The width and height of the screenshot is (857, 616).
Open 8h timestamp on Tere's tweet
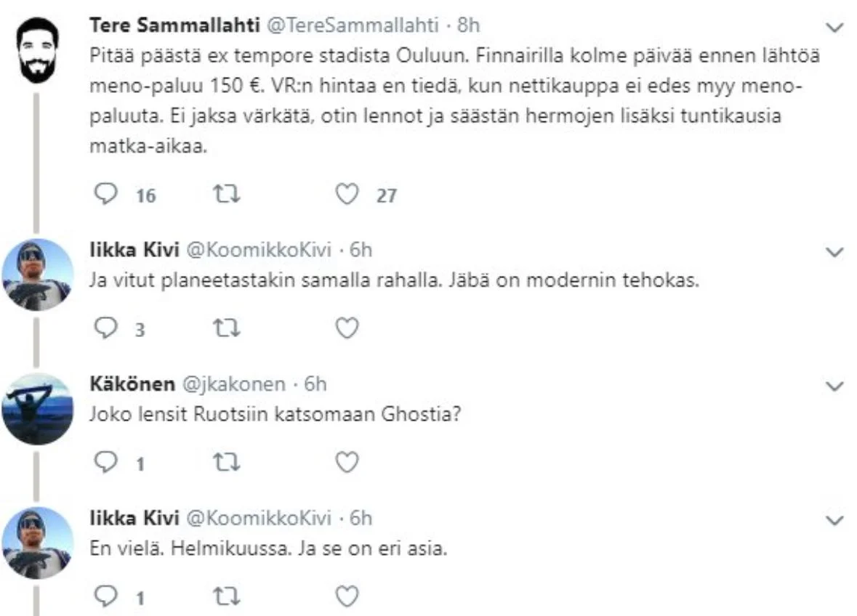click(x=469, y=25)
